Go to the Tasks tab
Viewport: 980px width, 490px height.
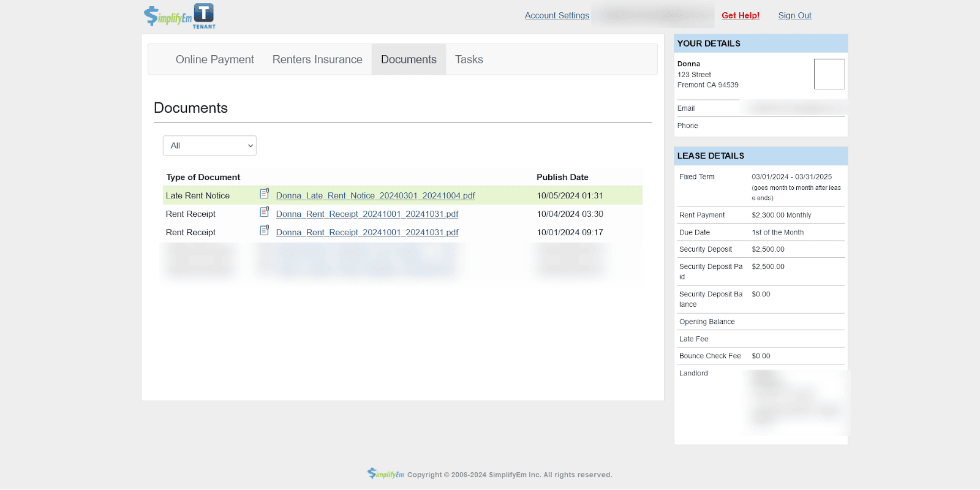(469, 59)
